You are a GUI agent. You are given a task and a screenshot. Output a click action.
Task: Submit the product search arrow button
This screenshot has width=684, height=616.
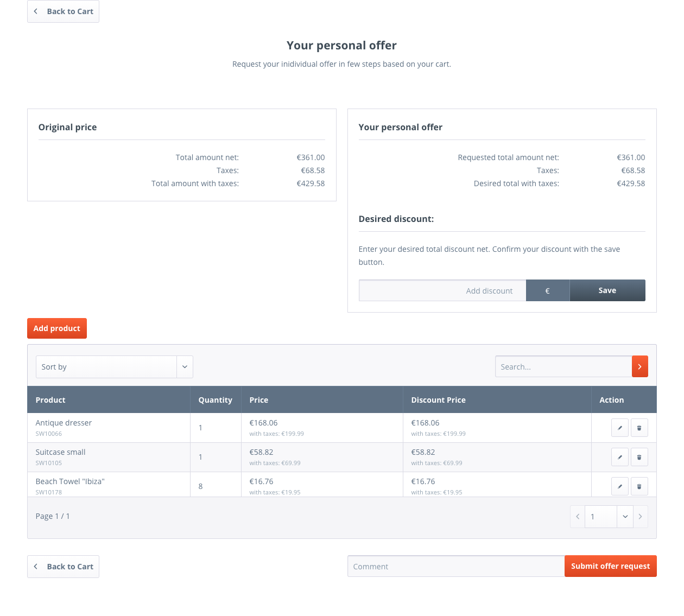click(x=639, y=366)
